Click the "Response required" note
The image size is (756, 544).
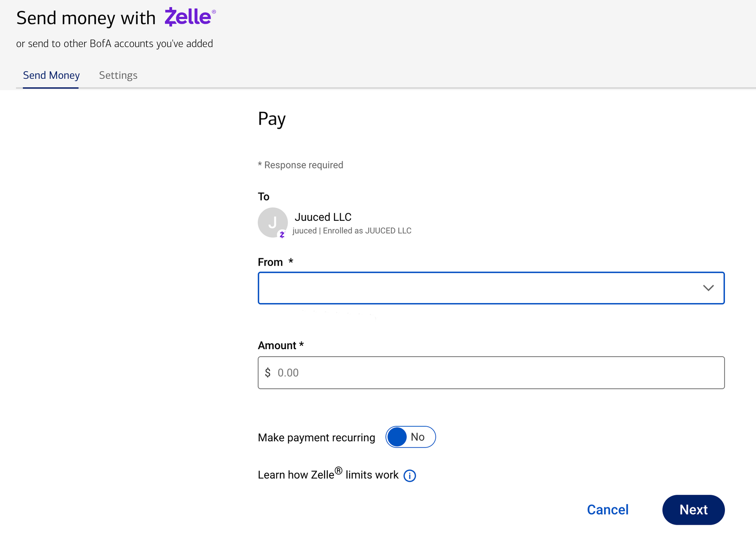pos(303,165)
